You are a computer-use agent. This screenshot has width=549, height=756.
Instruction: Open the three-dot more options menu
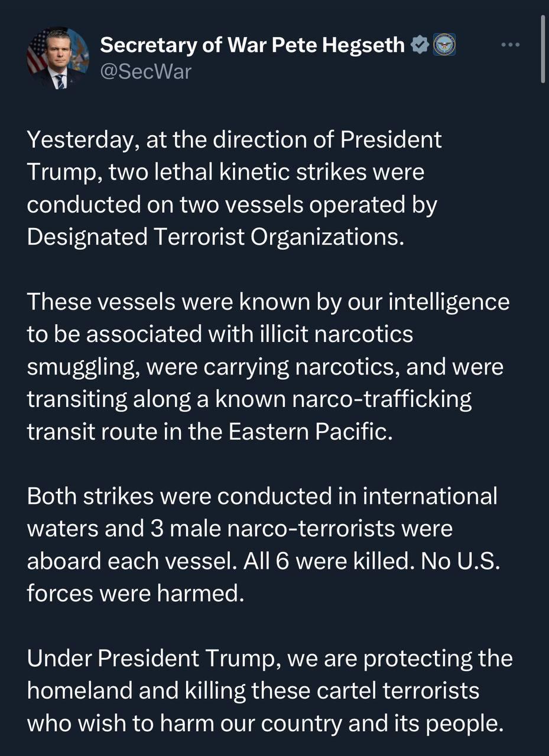point(510,45)
